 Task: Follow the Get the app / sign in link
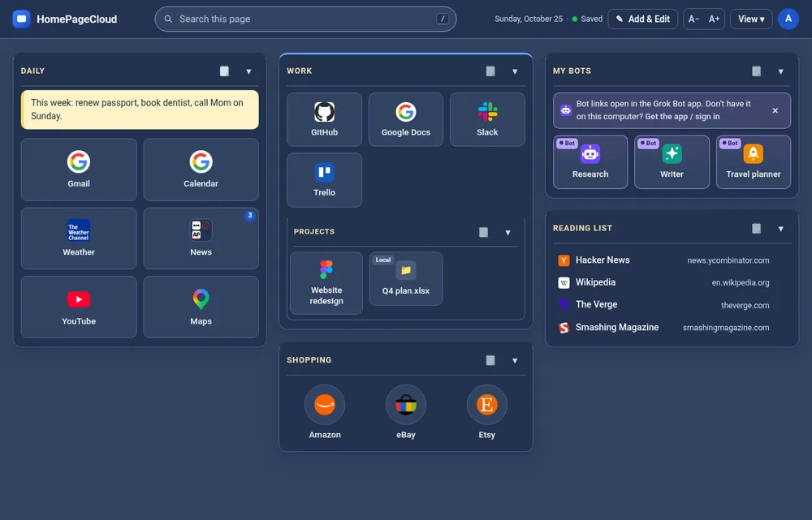pos(682,117)
